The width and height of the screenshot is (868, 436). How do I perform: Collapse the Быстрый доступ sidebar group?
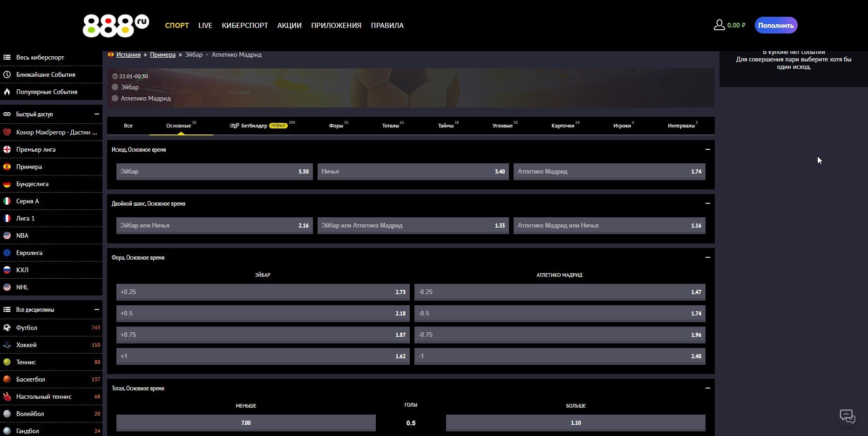click(97, 114)
